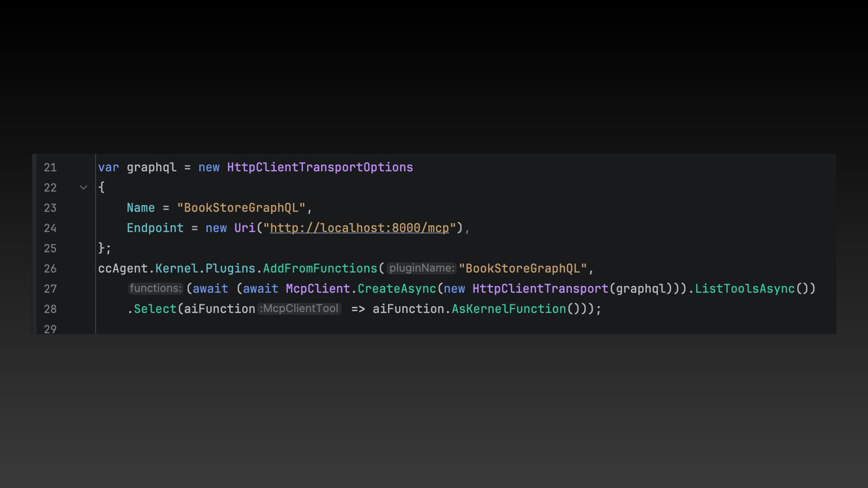868x488 pixels.
Task: Click the AddFromFunctions method call
Action: point(320,268)
